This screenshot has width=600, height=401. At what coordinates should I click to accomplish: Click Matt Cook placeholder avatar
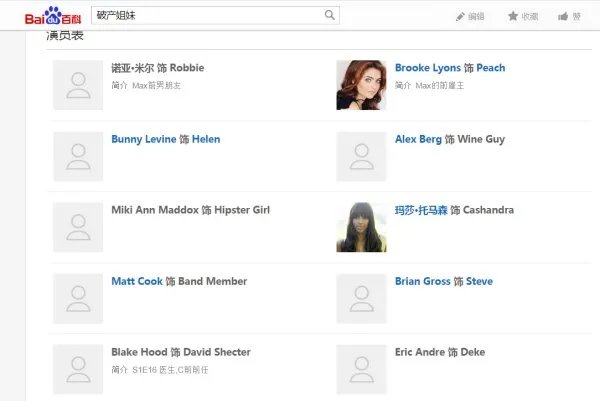pyautogui.click(x=78, y=298)
